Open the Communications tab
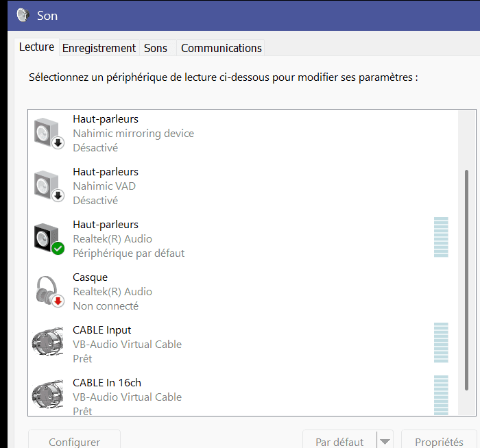This screenshot has height=448, width=480. pyautogui.click(x=221, y=48)
